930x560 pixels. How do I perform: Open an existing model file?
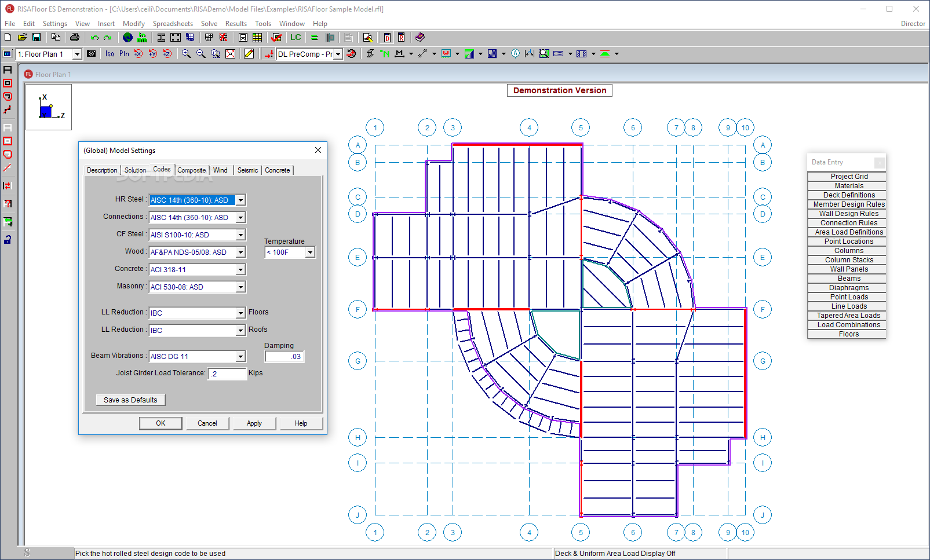22,37
